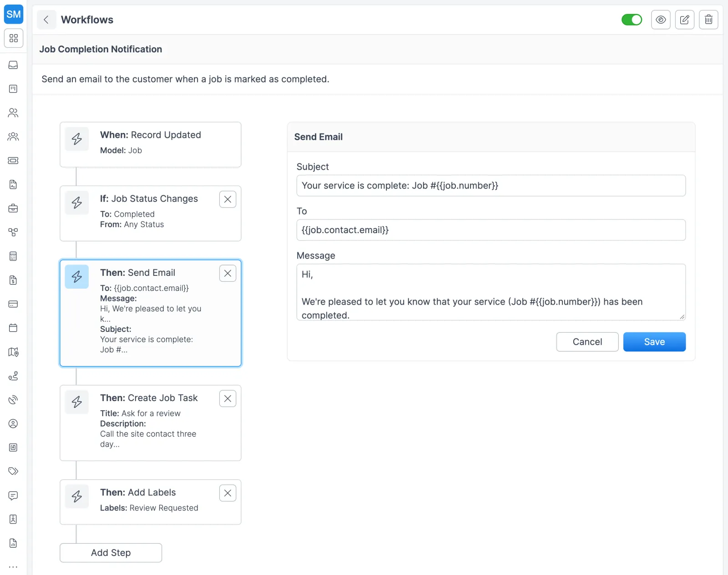Open the signature document icon in sidebar
Screen dimensions: 728x575
tap(13, 184)
